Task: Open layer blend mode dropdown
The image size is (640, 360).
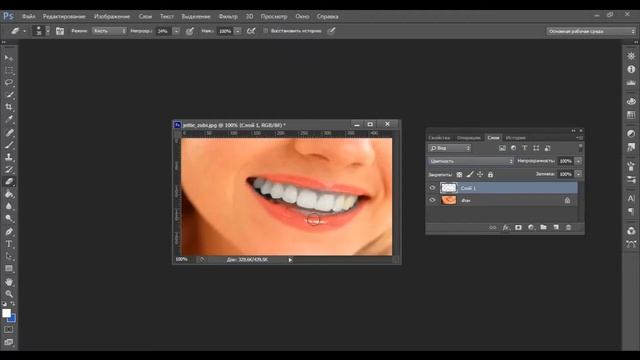Action: click(471, 161)
